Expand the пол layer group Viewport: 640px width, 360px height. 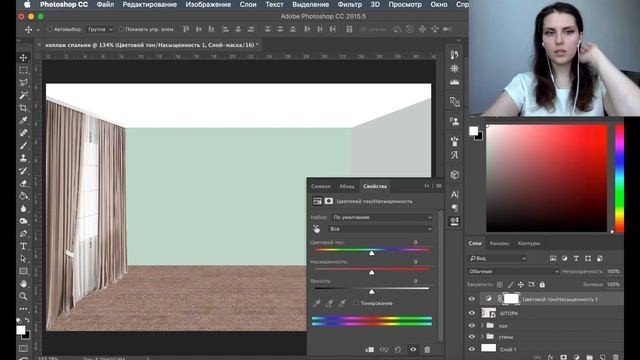click(482, 326)
